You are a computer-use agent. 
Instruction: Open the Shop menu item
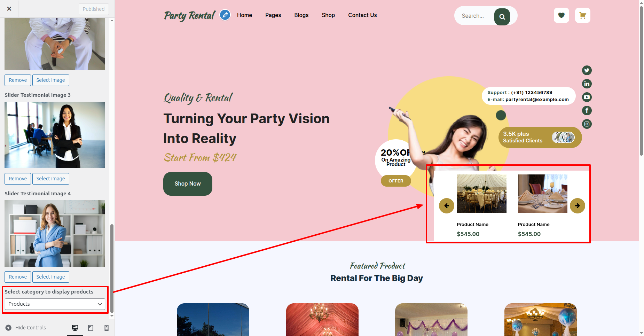pos(328,15)
